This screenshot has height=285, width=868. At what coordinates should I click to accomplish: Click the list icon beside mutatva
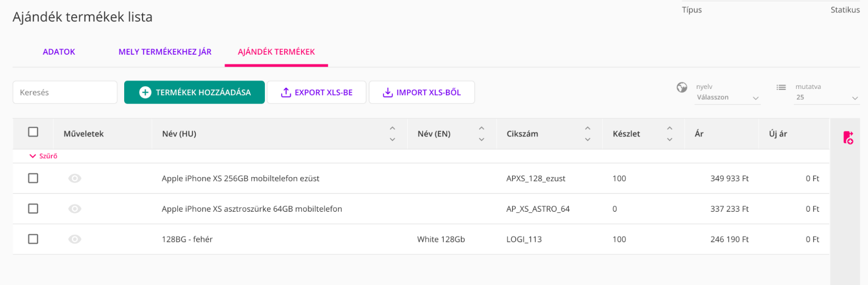click(781, 87)
